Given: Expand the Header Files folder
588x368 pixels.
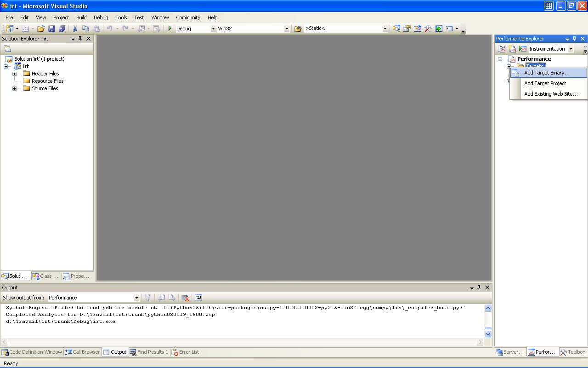Looking at the screenshot, I should pos(15,74).
